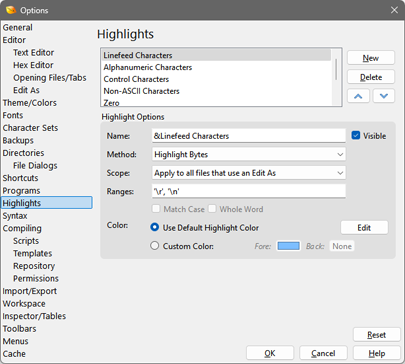Open Opening Files/Tabs options page
The image size is (405, 364).
[x=50, y=78]
